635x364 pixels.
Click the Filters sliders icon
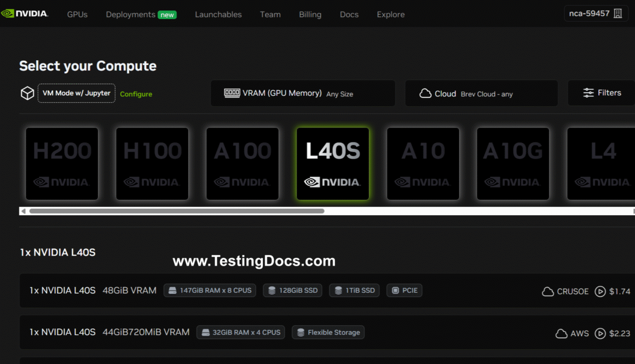(588, 93)
